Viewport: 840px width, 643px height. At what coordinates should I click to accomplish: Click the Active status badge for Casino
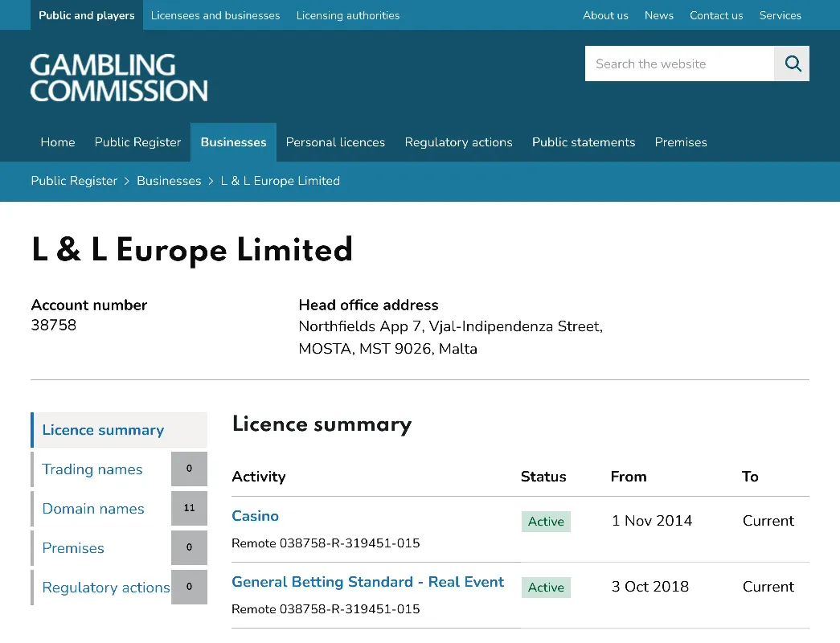click(x=546, y=522)
